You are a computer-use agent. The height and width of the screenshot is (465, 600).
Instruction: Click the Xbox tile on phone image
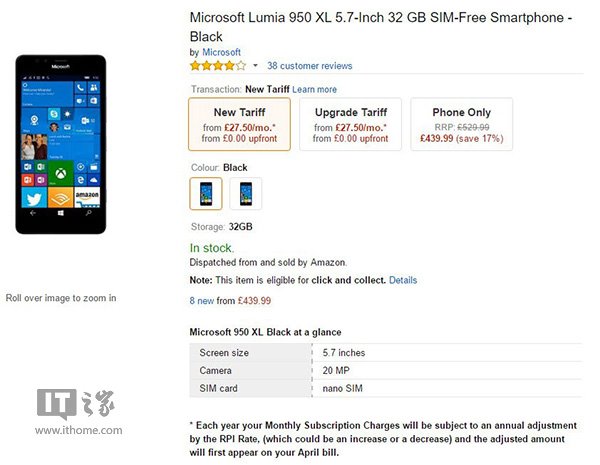[x=60, y=174]
